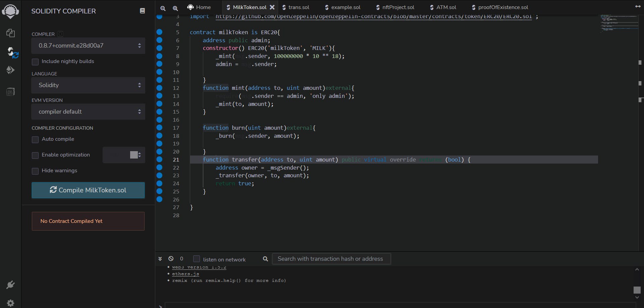Open the debugger or unit testing sidebar icon

click(10, 91)
